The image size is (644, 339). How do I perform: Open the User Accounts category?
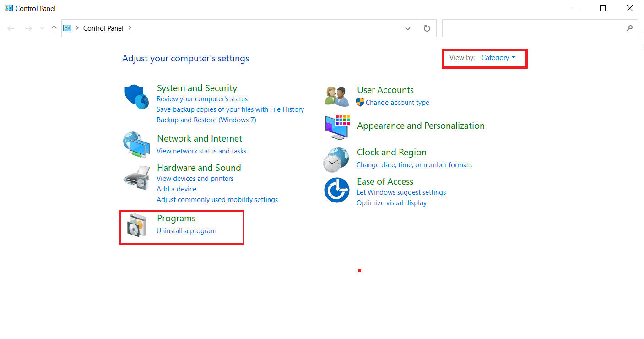[385, 90]
